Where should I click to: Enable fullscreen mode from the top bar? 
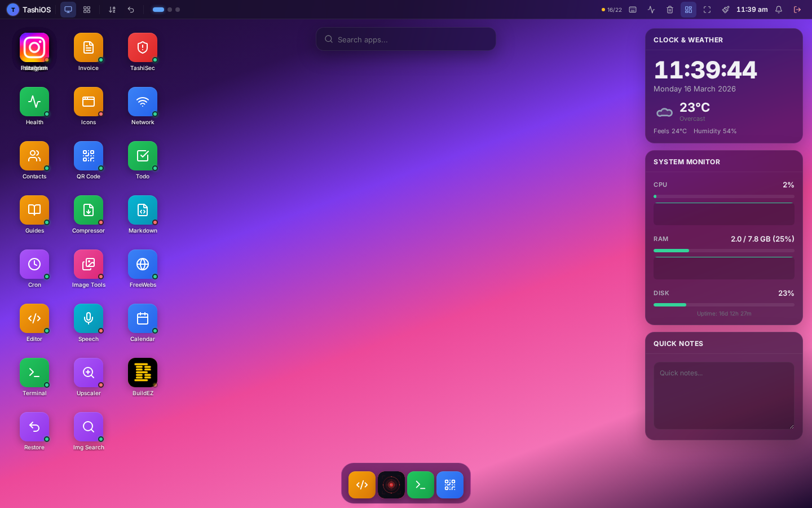(x=707, y=10)
